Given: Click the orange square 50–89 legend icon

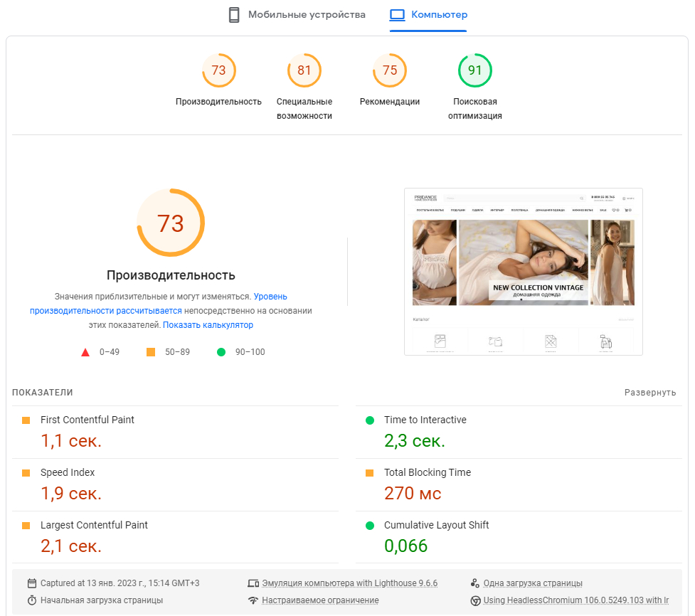Looking at the screenshot, I should click(151, 352).
